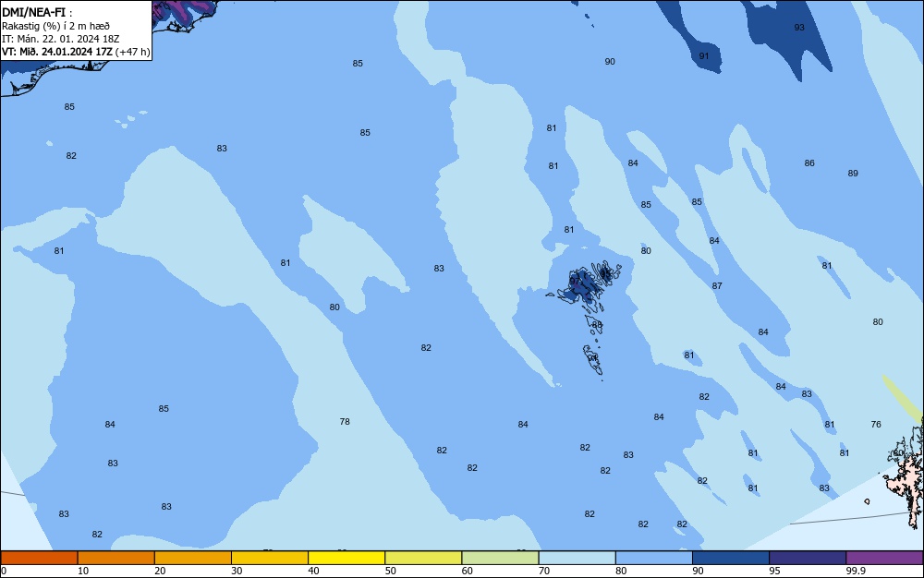
Task: Select the purple above-99.9 legend swatch
Action: tap(884, 558)
